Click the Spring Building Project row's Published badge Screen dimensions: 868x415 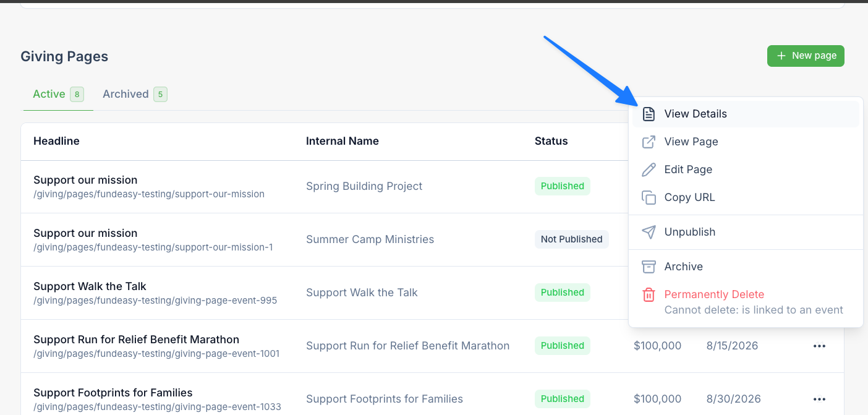563,186
